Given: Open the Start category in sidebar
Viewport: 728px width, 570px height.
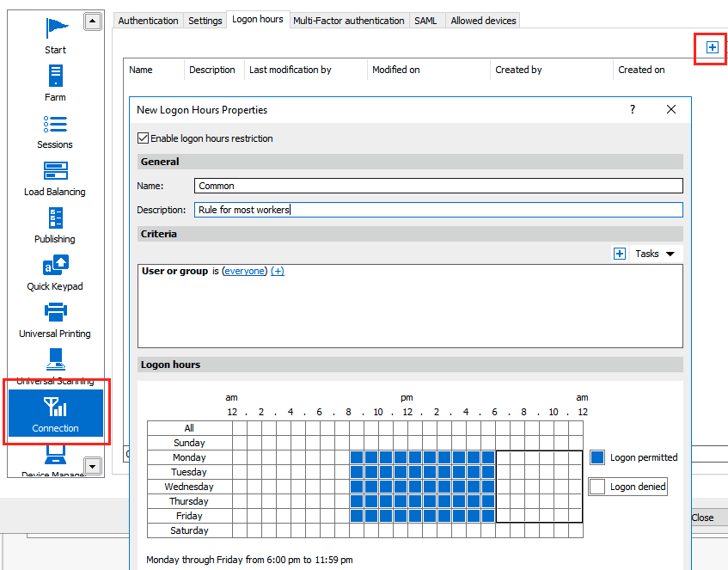Looking at the screenshot, I should pyautogui.click(x=55, y=34).
